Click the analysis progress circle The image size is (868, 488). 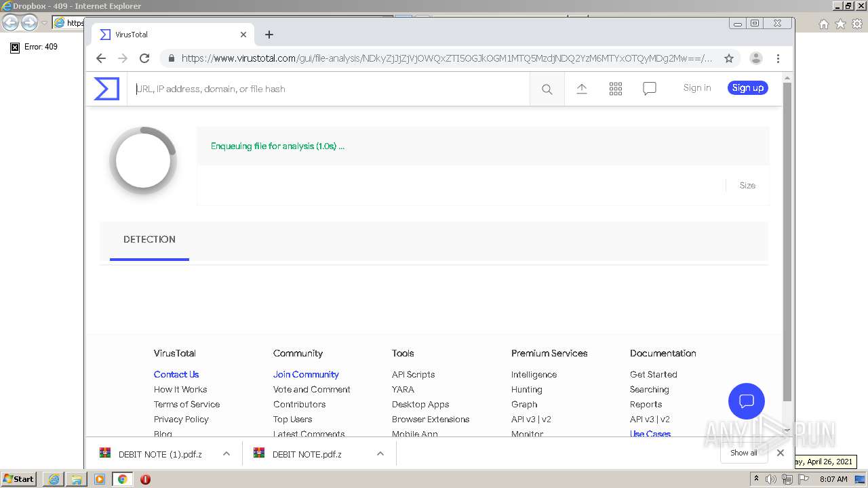(143, 161)
